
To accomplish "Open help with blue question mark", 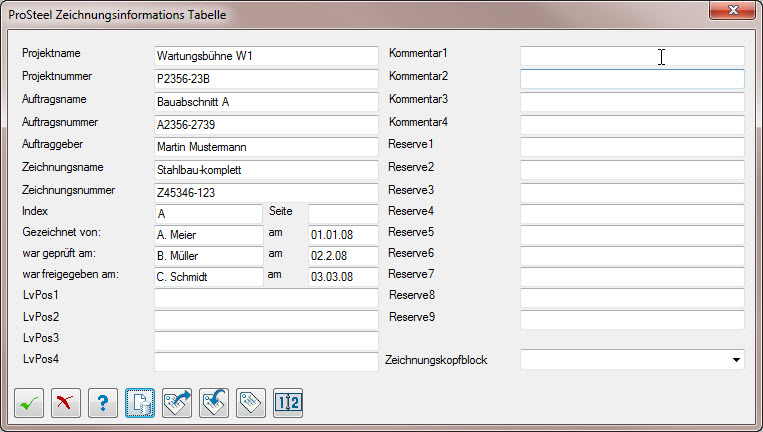I will coord(103,403).
